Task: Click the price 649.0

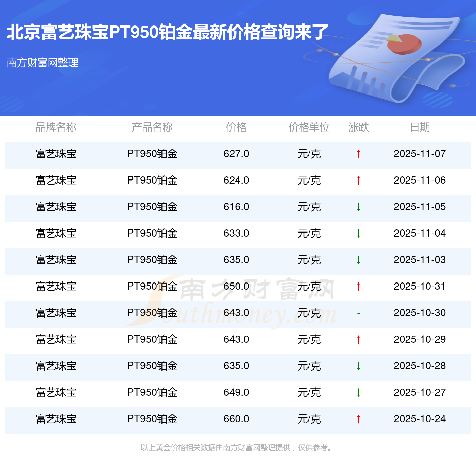Action: [x=236, y=393]
